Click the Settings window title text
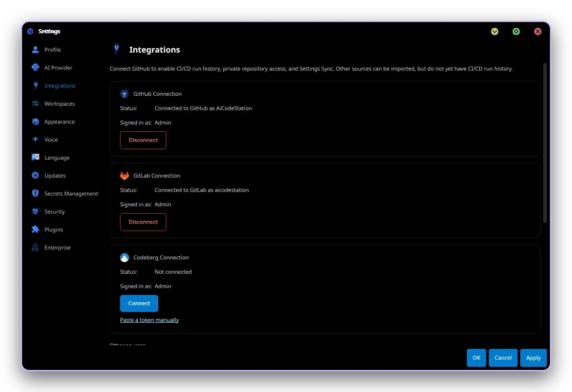The width and height of the screenshot is (572, 392). [49, 31]
